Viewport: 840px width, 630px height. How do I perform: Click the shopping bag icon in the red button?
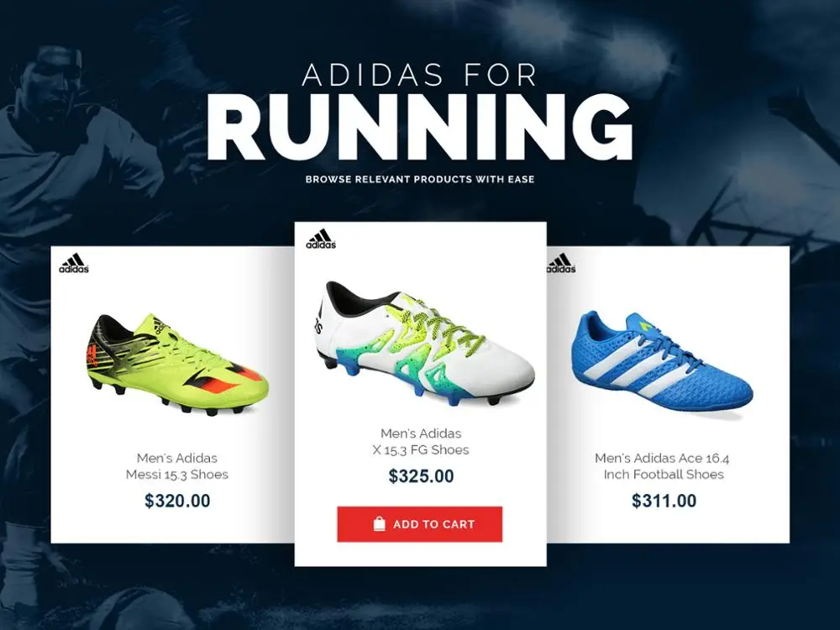tap(380, 524)
